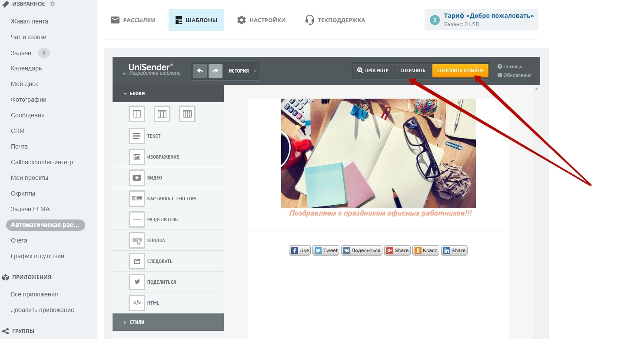
Task: Switch to the Рассылки tab
Action: point(133,20)
